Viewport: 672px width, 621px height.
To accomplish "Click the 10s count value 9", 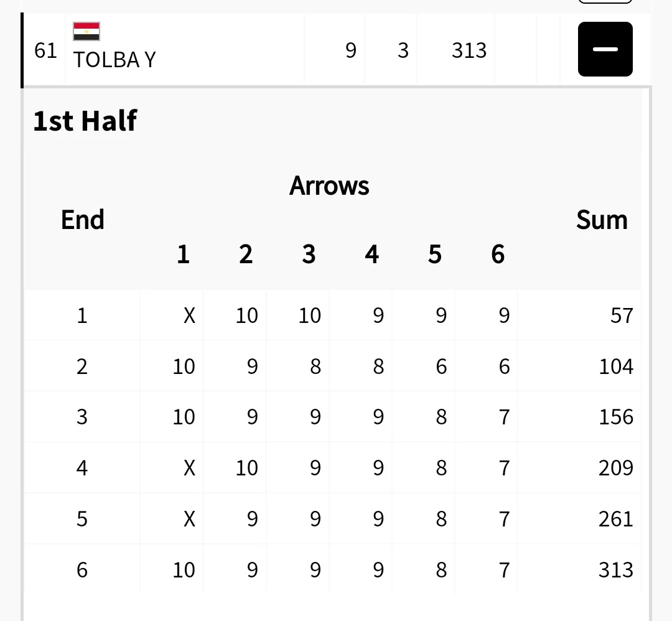I will pyautogui.click(x=351, y=50).
